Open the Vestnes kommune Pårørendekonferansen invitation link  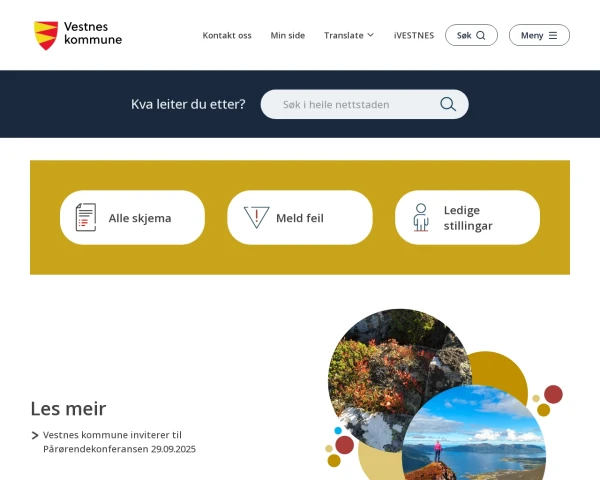click(119, 442)
